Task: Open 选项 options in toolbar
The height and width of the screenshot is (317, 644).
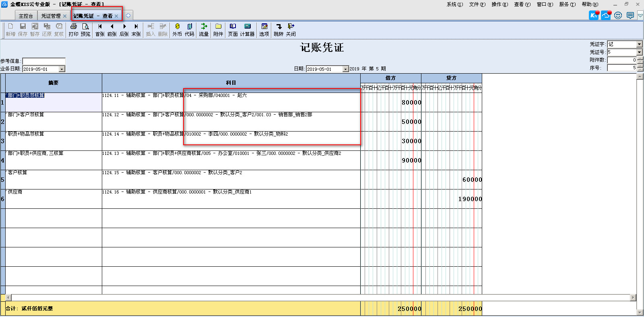Action: point(264,27)
